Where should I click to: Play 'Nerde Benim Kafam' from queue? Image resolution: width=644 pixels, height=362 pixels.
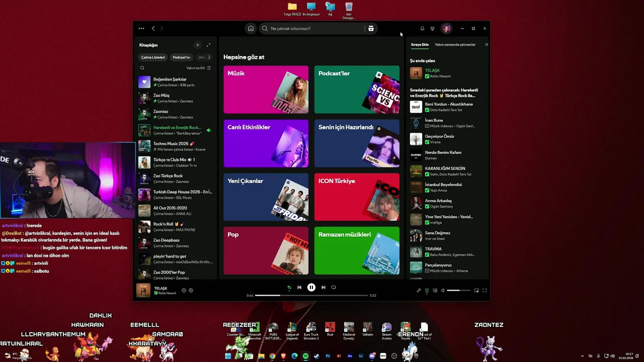coord(446,155)
